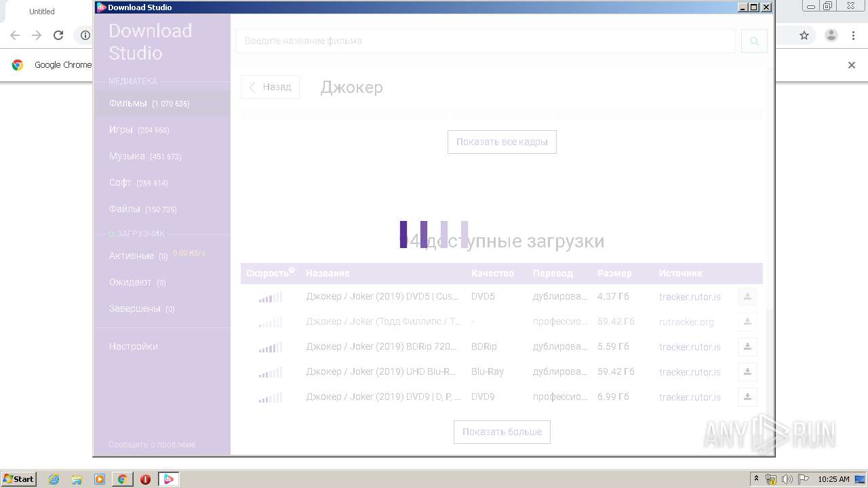Sort by Перевод column header
Image resolution: width=868 pixels, height=488 pixels.
pos(553,273)
